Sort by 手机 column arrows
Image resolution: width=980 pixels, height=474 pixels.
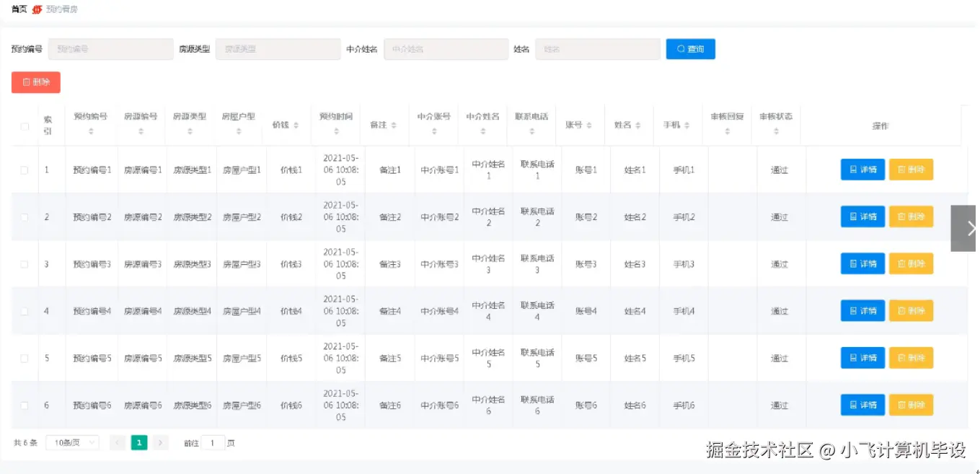point(687,126)
